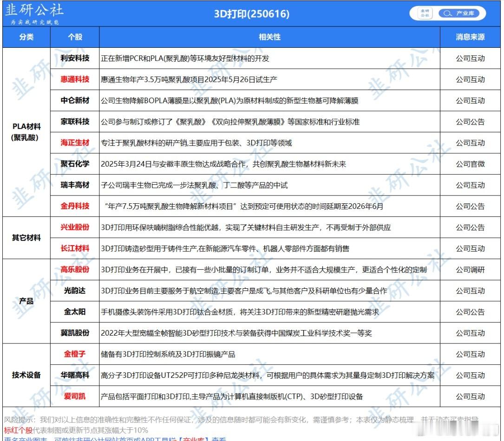The image size is (504, 441).
Task: Click 公司调研 source in the 高乐股份 row
Action: [x=470, y=270]
